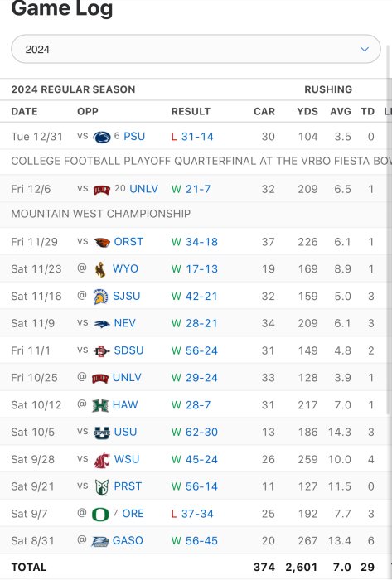This screenshot has height=580, width=392.
Task: Click the Wyoming Cowboys logo
Action: (99, 269)
